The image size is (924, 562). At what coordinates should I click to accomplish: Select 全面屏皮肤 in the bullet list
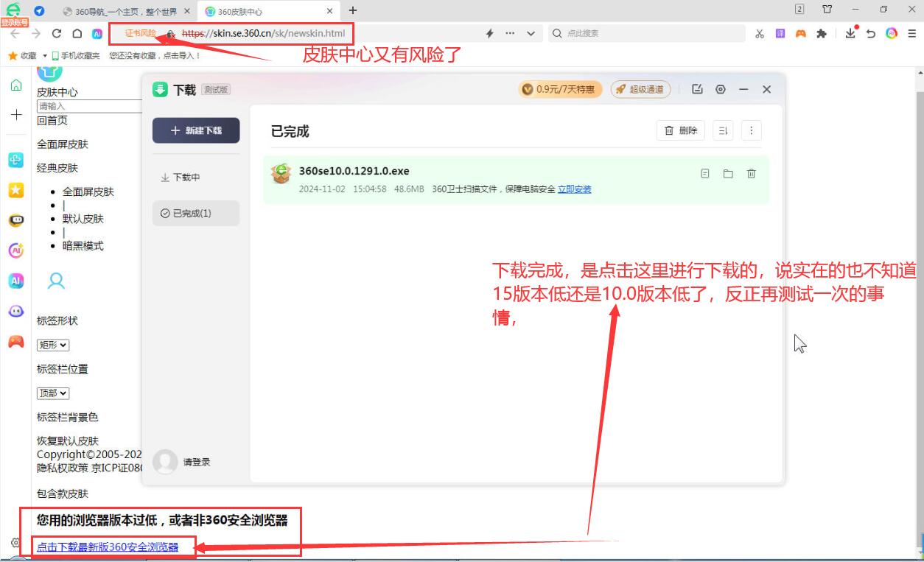(x=88, y=192)
